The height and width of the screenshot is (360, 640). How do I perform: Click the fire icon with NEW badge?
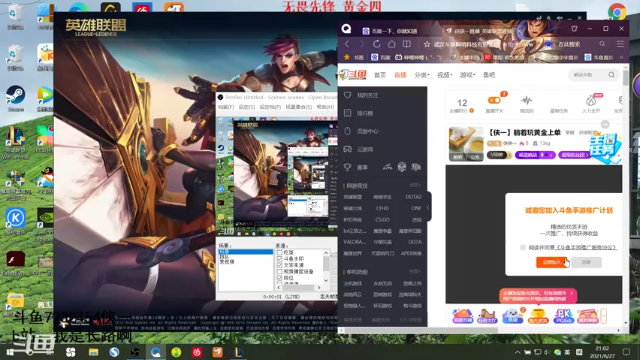pos(591,100)
